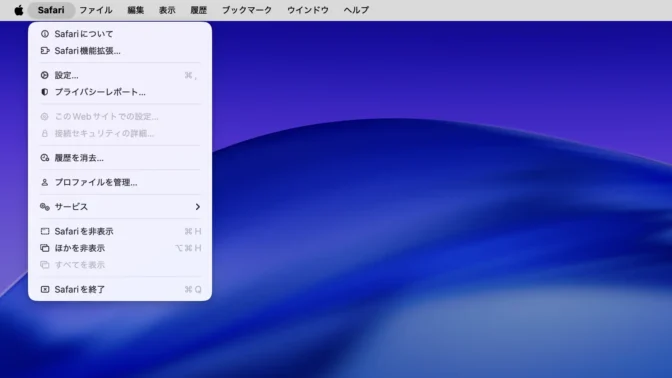Select 履歴を消去... menu entry
The height and width of the screenshot is (378, 672).
[120, 158]
